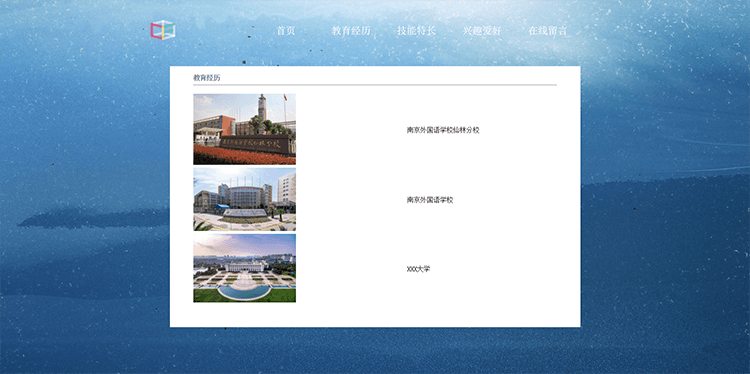Click the school name sign in first photo

click(x=254, y=143)
